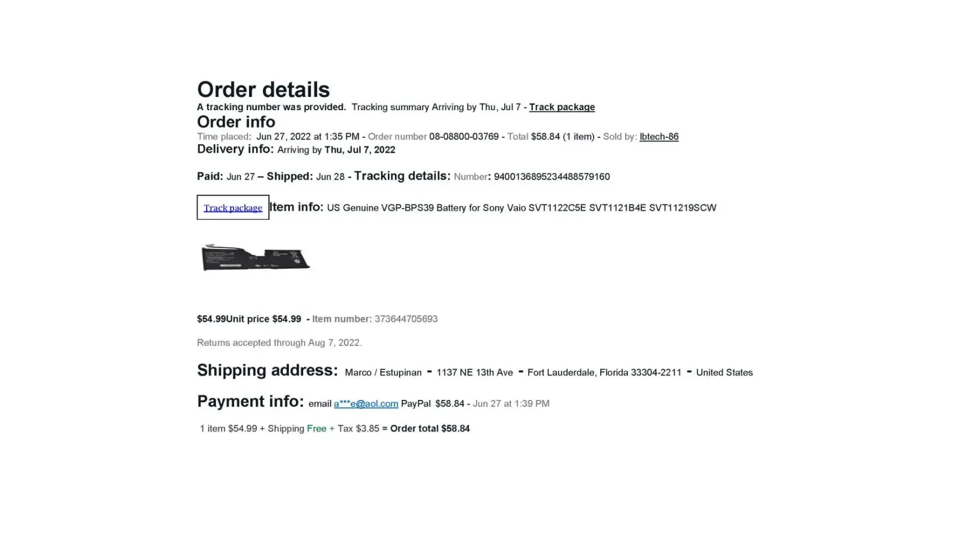The image size is (980, 551).
Task: Click the Fort Lauderdale, Florida address text
Action: click(x=604, y=372)
